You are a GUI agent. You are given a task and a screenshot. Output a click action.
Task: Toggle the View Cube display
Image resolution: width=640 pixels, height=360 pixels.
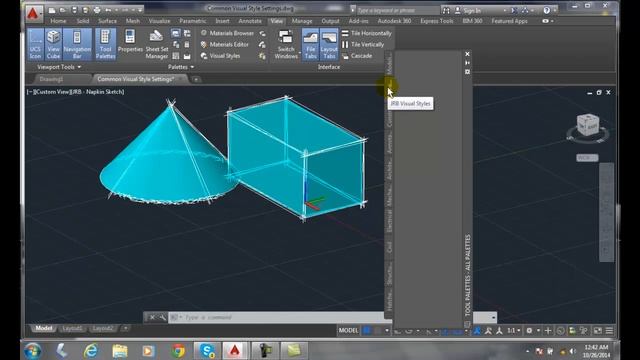click(53, 44)
